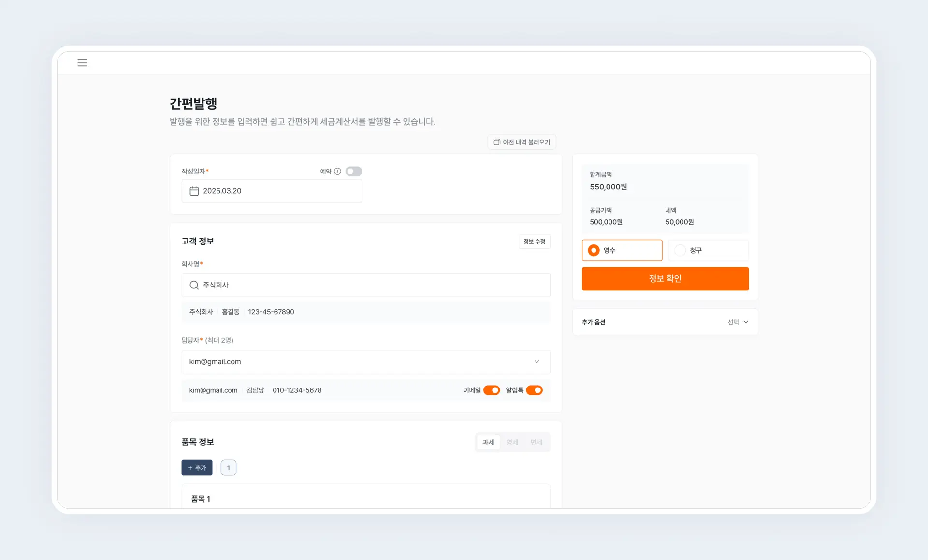
Task: Click the 정보 수정 button in 고객 정보
Action: pyautogui.click(x=535, y=241)
